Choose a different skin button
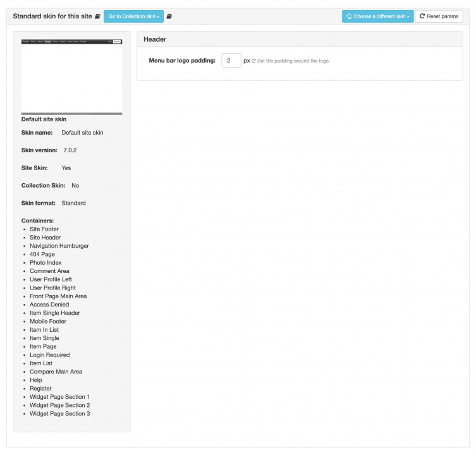Screen dimensions: 476x455 click(377, 16)
